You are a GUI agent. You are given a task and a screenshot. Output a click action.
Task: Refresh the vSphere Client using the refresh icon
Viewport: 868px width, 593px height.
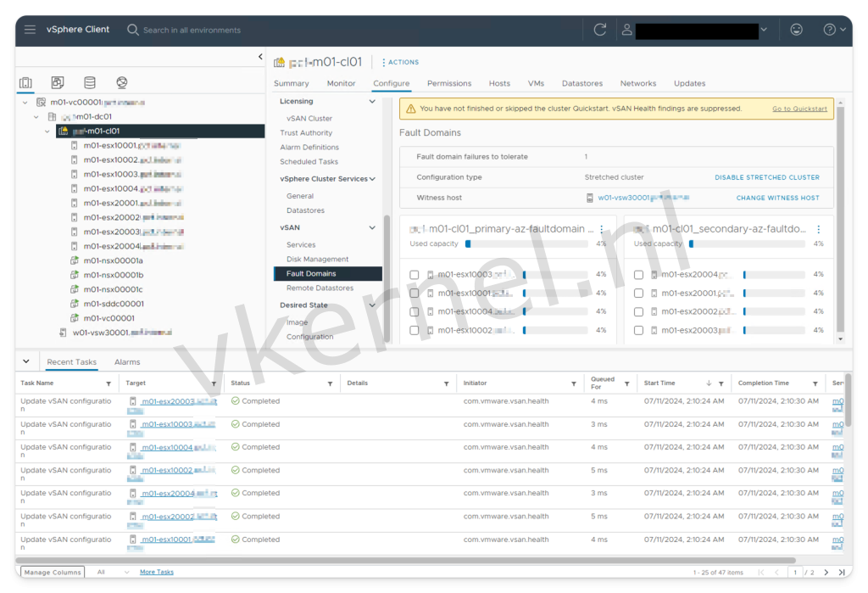(599, 29)
